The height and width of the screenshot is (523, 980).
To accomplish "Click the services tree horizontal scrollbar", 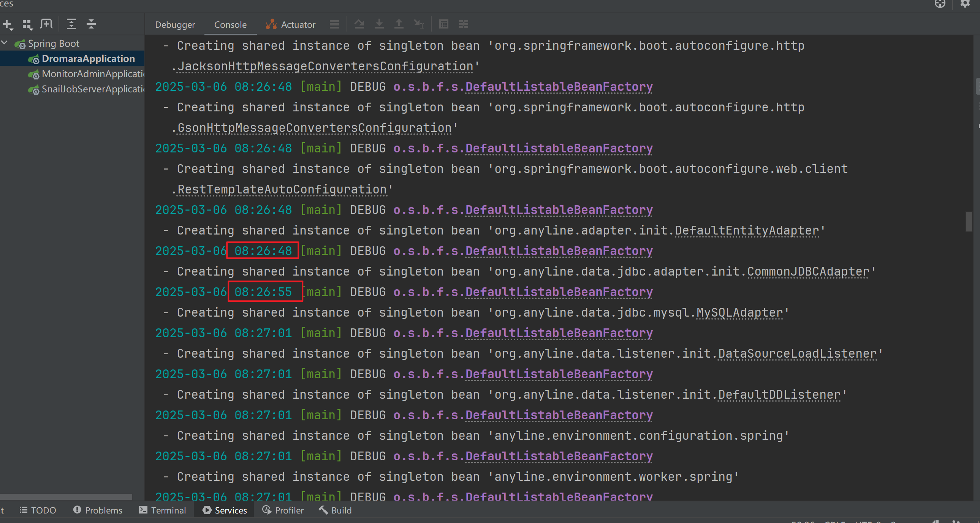I will (x=66, y=497).
